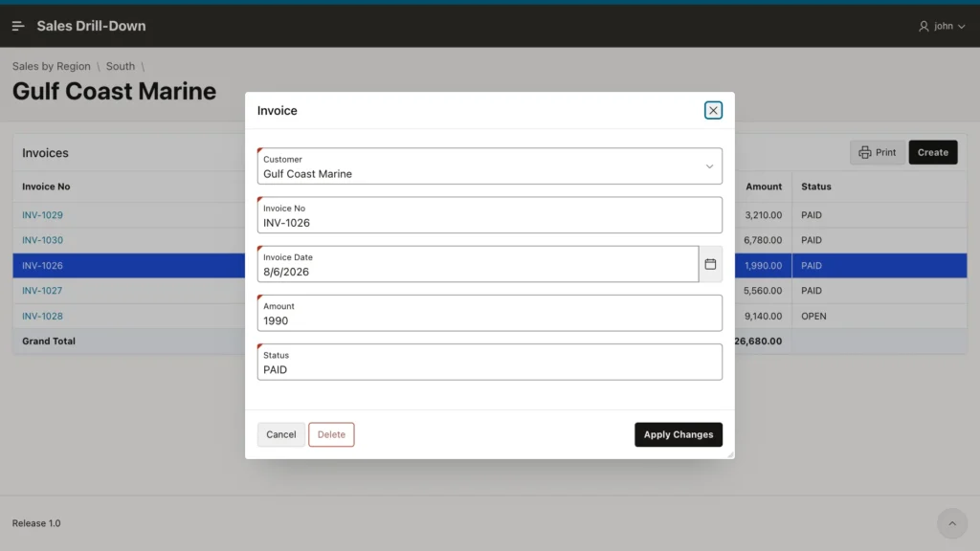Image resolution: width=980 pixels, height=551 pixels.
Task: Click the OPEN status cell
Action: click(x=813, y=316)
